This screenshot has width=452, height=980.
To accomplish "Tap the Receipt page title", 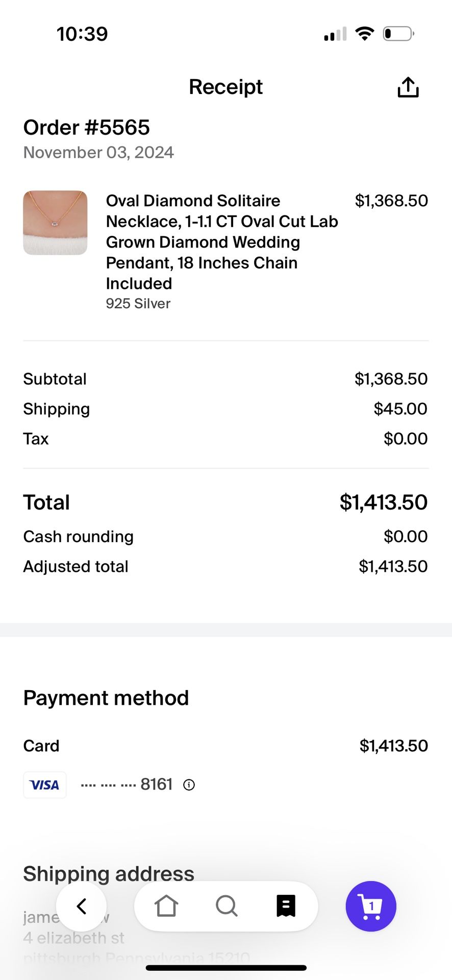I will click(225, 87).
